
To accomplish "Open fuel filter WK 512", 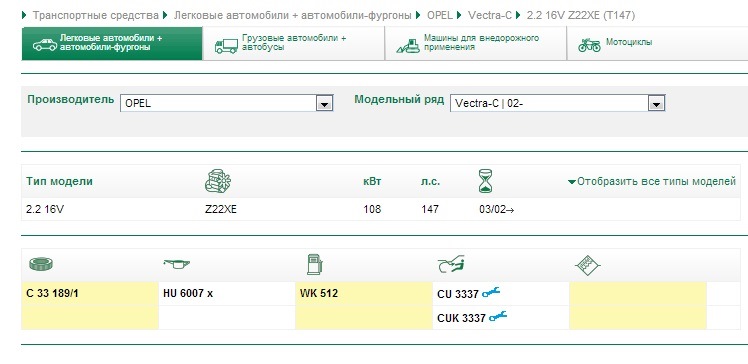I will point(319,293).
